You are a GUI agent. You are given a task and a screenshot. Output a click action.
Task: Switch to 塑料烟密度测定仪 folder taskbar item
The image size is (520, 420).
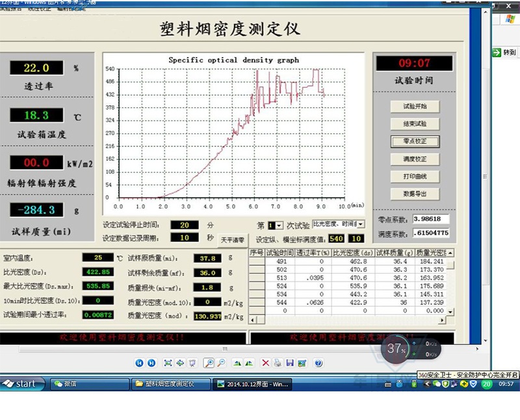tap(171, 384)
